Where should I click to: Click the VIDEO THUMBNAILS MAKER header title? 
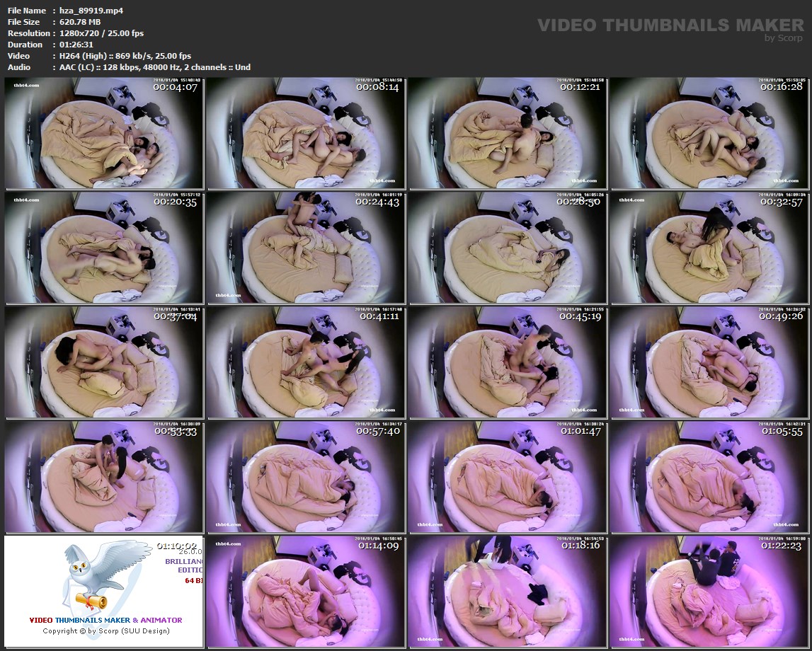(x=670, y=25)
